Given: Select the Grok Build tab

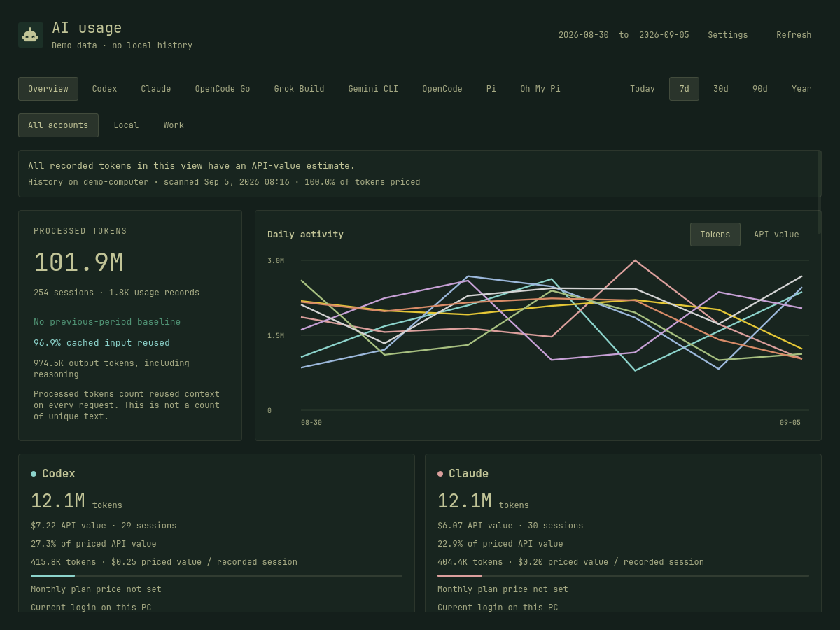Looking at the screenshot, I should (300, 89).
